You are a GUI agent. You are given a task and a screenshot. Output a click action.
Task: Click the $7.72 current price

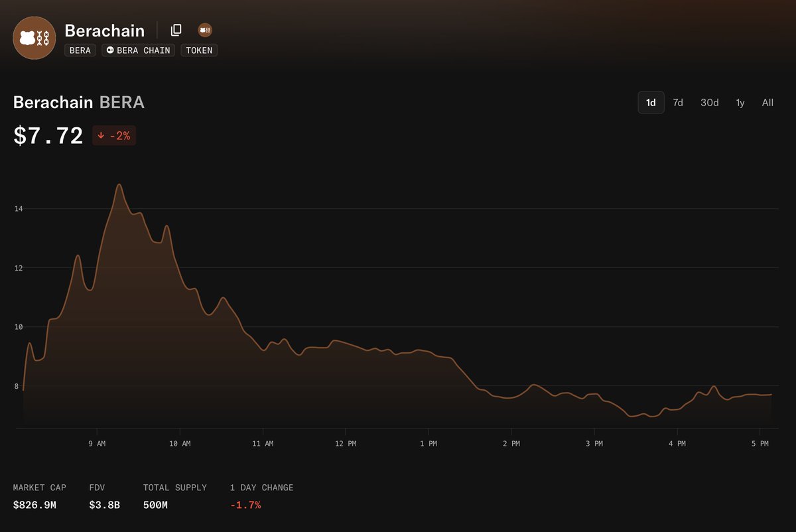pyautogui.click(x=48, y=135)
